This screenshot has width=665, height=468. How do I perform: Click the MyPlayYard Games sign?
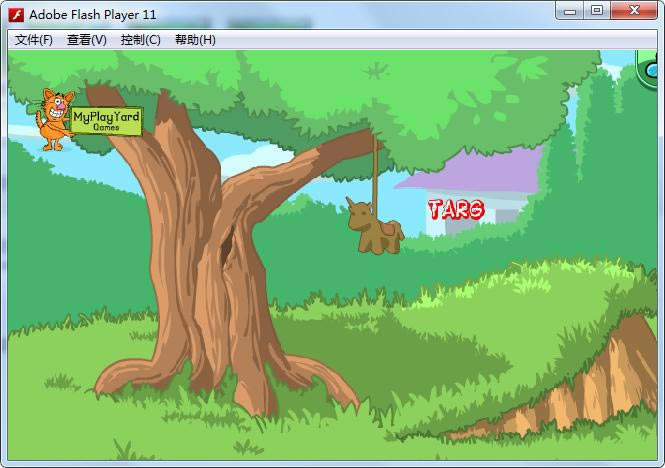point(106,120)
